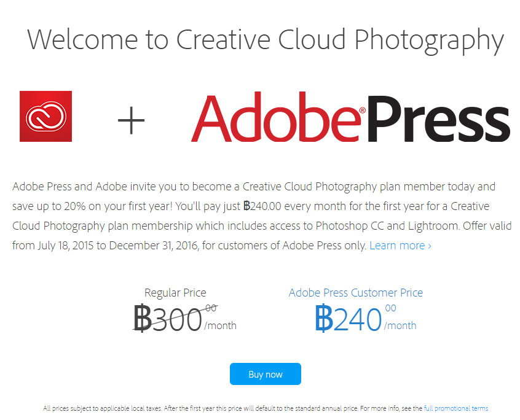Click the blue baht symbol in customer price

(324, 319)
